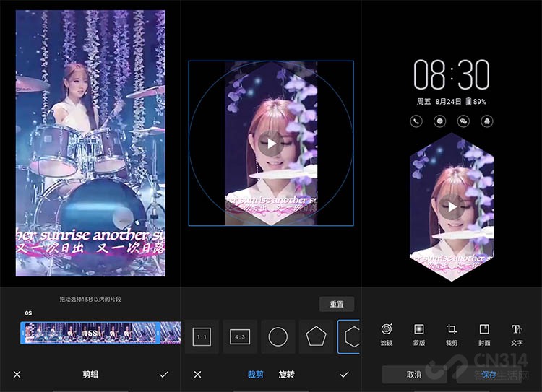Click the 08:30 lock screen clock

click(452, 74)
